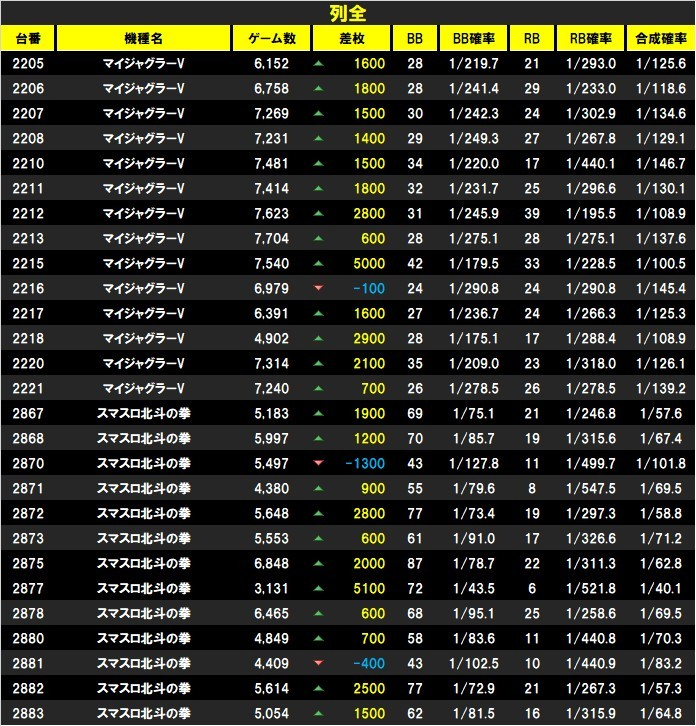Click game count 5,054 in row 2883
The height and width of the screenshot is (726, 696).
click(x=271, y=713)
